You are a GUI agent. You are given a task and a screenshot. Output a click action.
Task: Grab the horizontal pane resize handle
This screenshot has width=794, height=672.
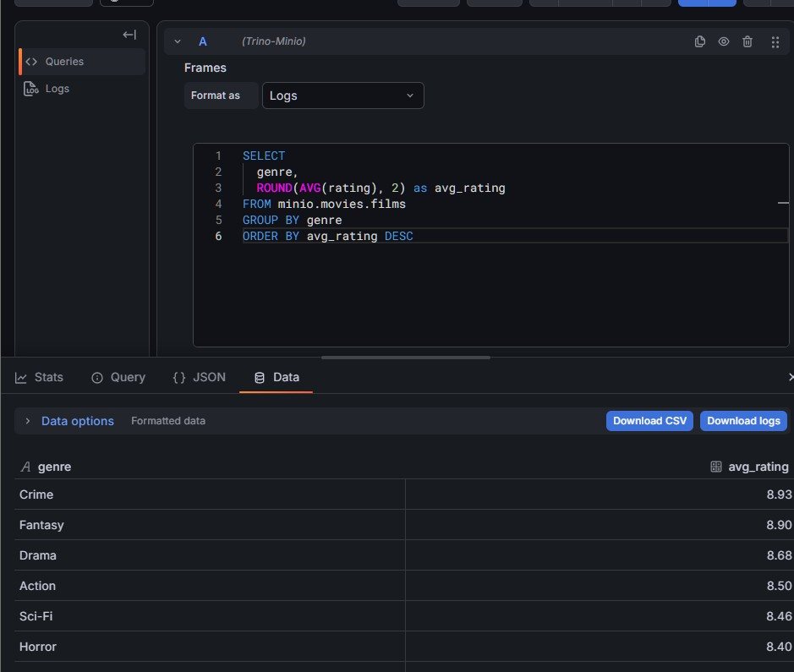[406, 358]
